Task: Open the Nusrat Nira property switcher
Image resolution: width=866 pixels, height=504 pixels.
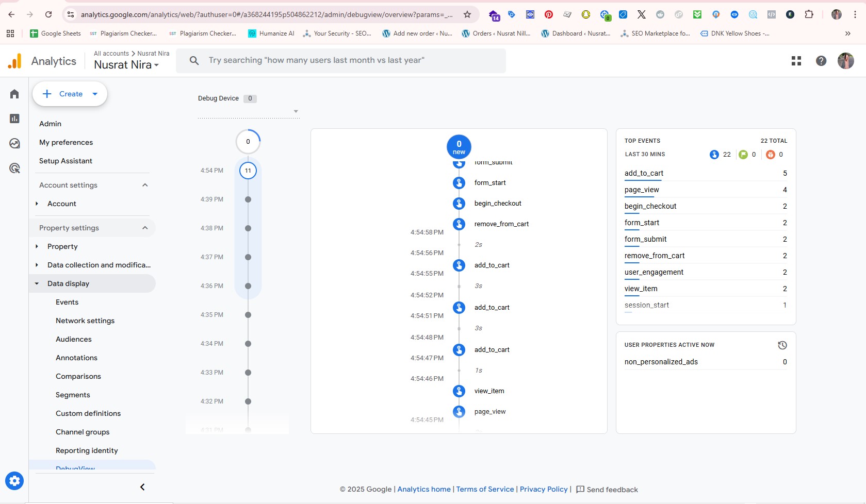Action: coord(127,65)
